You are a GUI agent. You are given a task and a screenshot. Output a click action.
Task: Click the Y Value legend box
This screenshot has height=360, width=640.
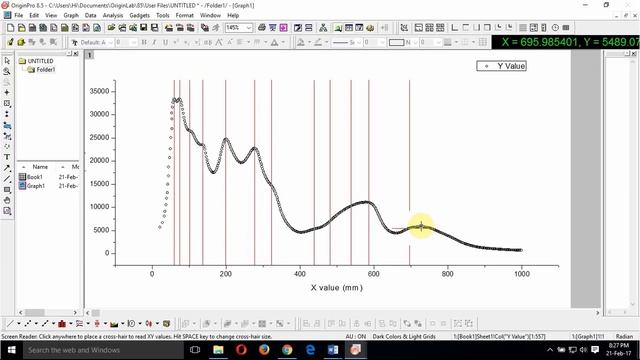coord(501,66)
